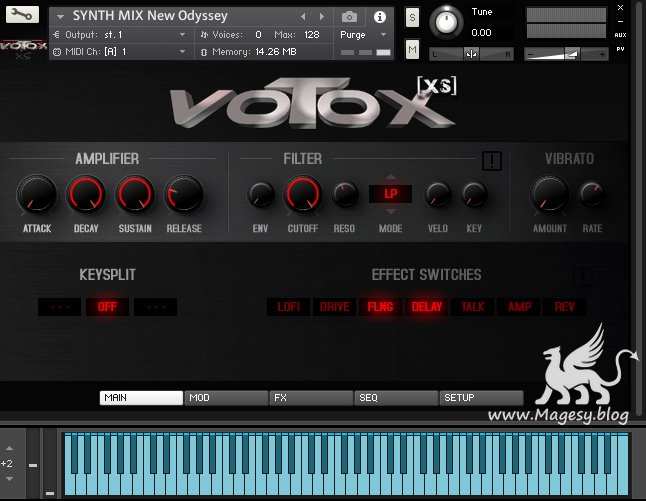The height and width of the screenshot is (501, 646).
Task: Click the Filter Env knob
Action: pos(261,194)
